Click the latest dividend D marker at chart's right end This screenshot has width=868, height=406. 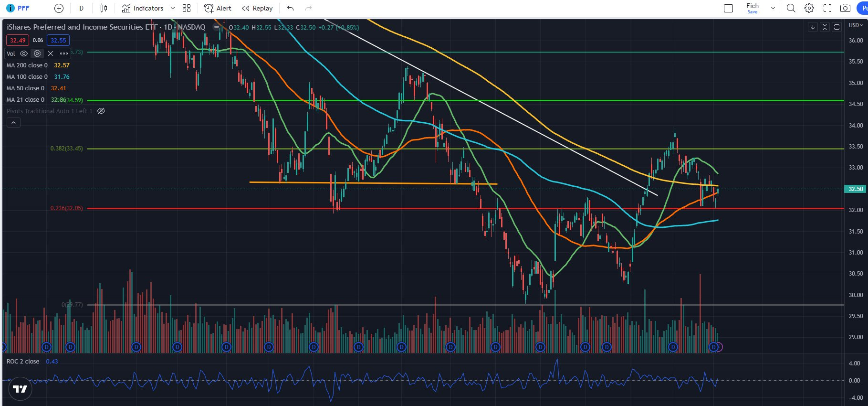713,347
